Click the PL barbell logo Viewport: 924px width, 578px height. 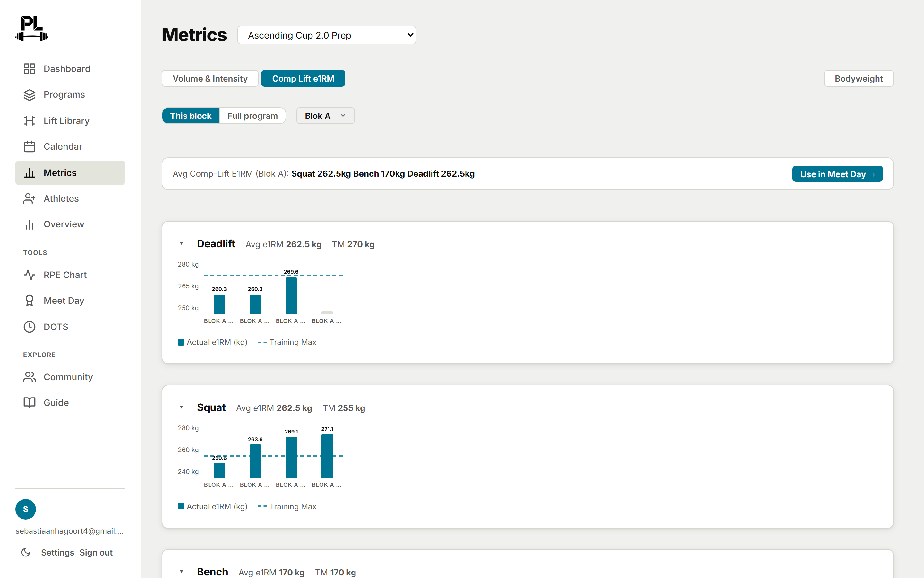coord(32,28)
